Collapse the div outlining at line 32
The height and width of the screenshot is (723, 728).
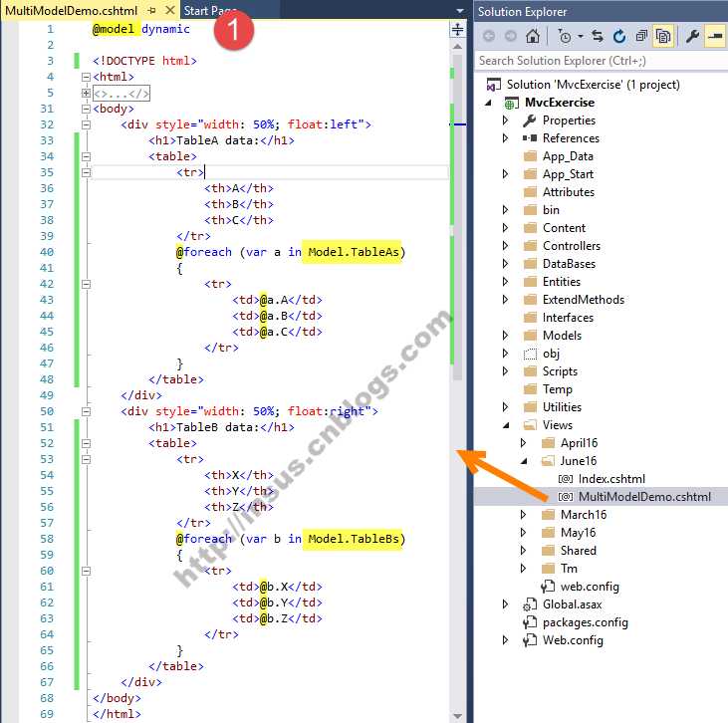[86, 124]
